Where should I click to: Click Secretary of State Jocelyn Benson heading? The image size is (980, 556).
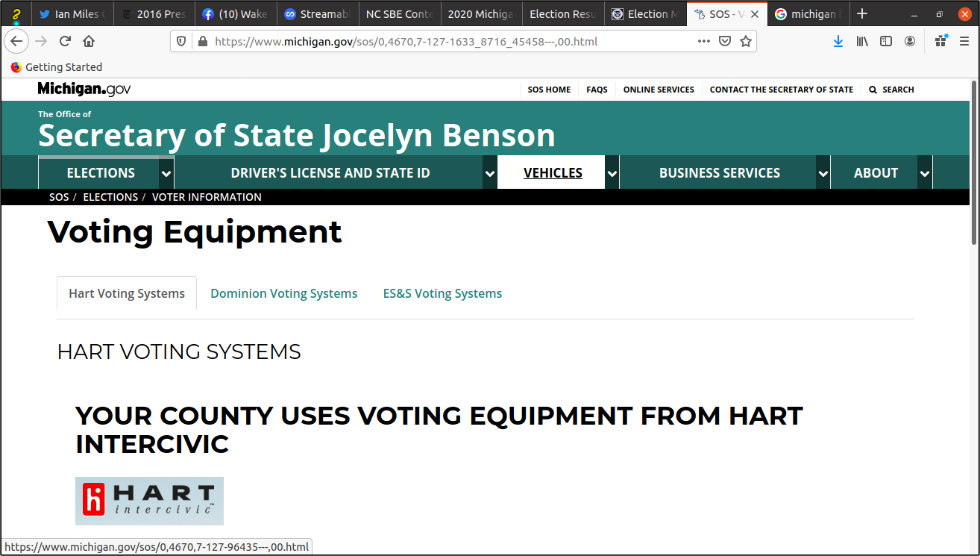[297, 136]
